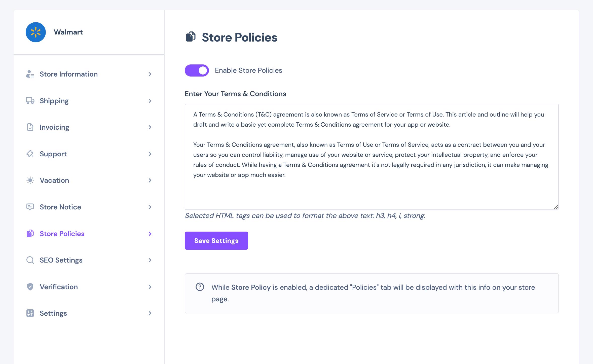Click the Walmart store logo
The height and width of the screenshot is (364, 593).
coord(36,32)
